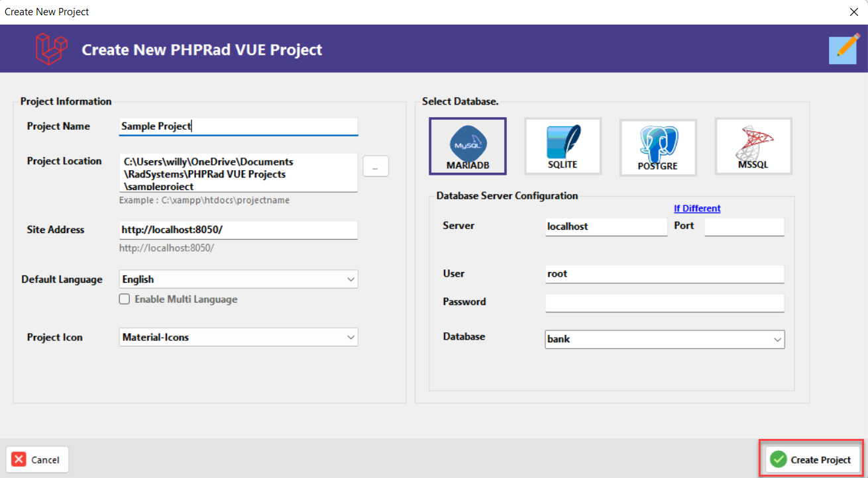
Task: Click the Password input field
Action: tap(665, 303)
